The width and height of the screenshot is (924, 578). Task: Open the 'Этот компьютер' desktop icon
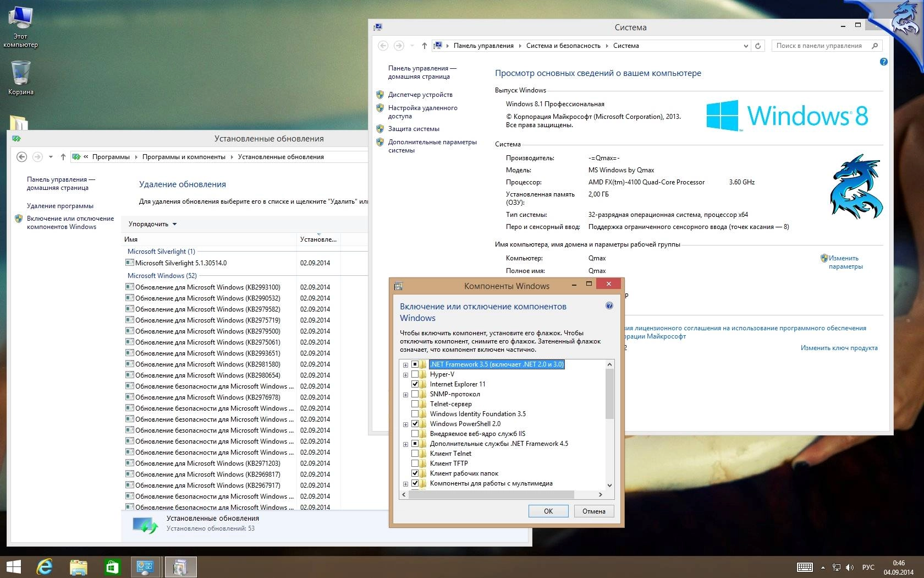pyautogui.click(x=20, y=26)
